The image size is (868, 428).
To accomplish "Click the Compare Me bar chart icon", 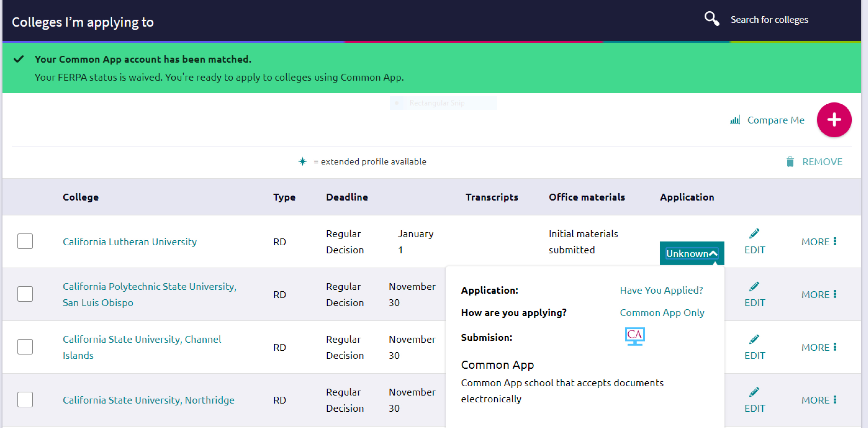I will [x=735, y=120].
